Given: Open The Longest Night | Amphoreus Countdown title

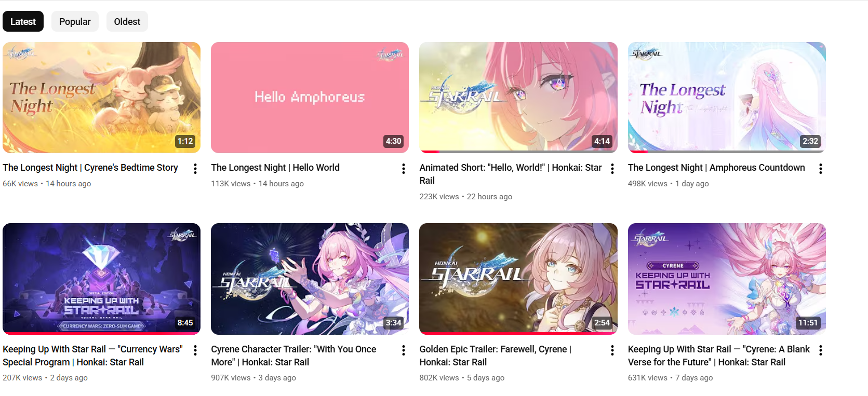Looking at the screenshot, I should [716, 168].
